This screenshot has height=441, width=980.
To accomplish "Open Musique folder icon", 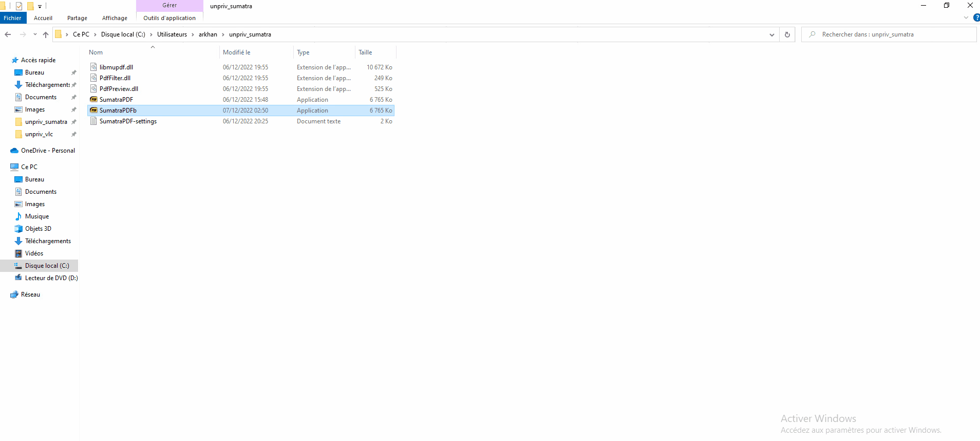I will [x=18, y=216].
